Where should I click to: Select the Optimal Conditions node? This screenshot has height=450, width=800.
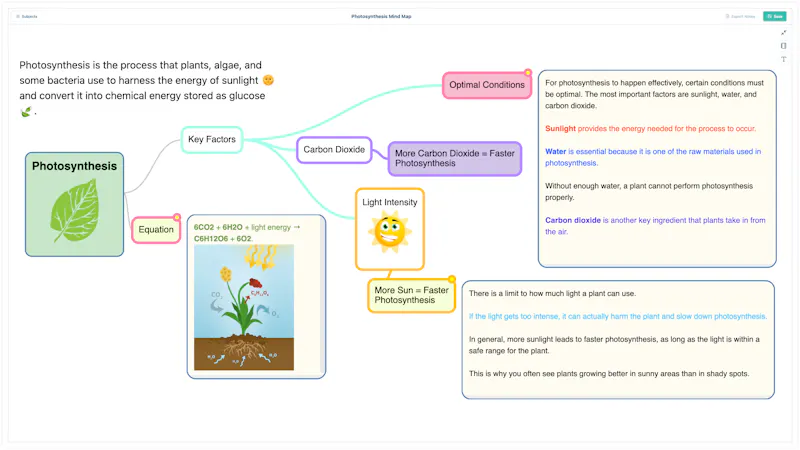click(487, 85)
